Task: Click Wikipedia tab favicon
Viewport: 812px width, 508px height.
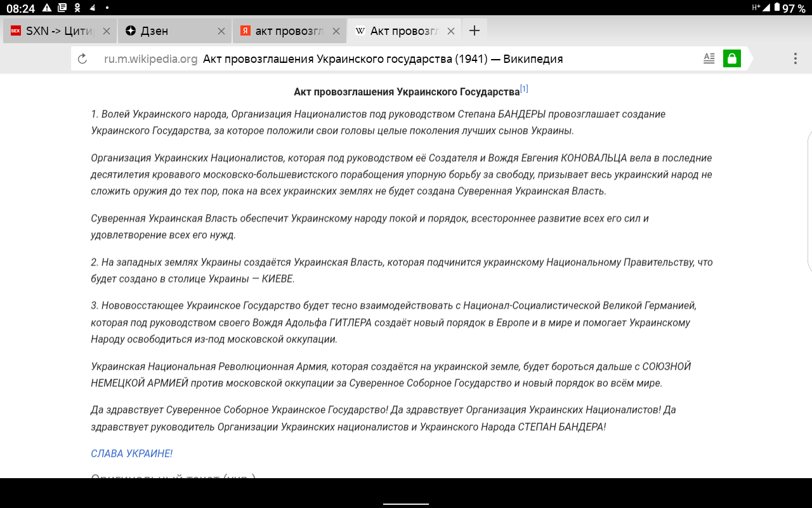Action: [360, 31]
